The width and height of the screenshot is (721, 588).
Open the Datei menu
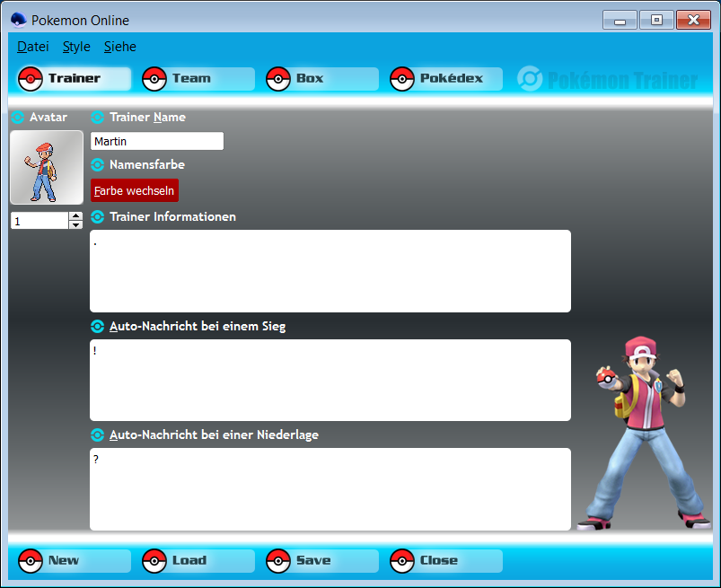[33, 47]
